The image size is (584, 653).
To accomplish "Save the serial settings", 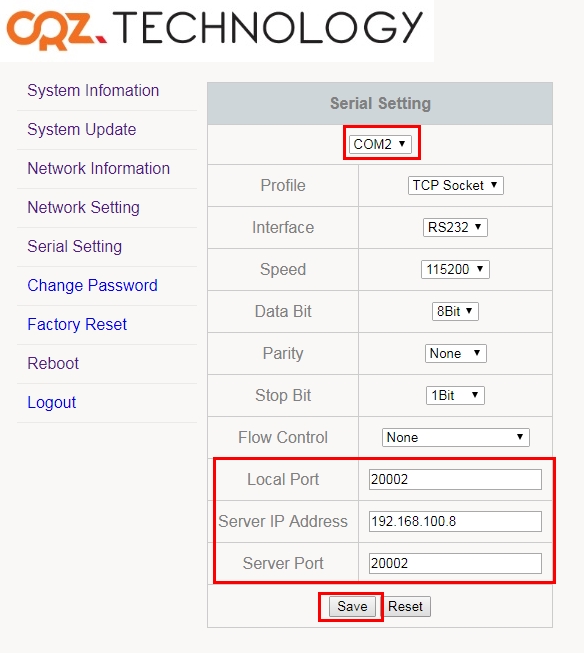I will click(x=352, y=607).
